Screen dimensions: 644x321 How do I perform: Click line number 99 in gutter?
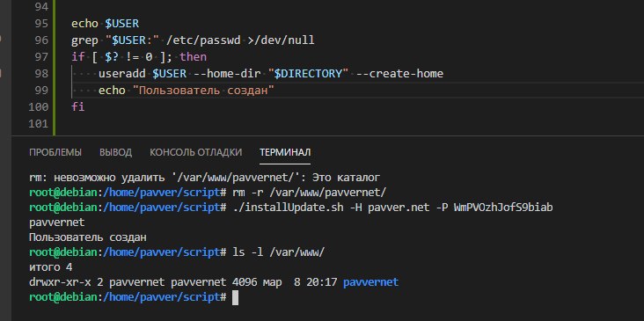[x=41, y=91]
